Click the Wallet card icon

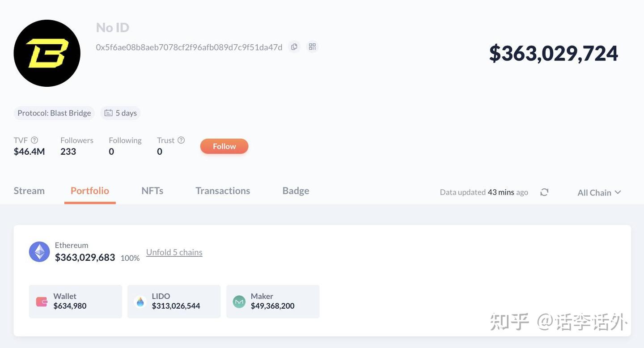tap(42, 301)
